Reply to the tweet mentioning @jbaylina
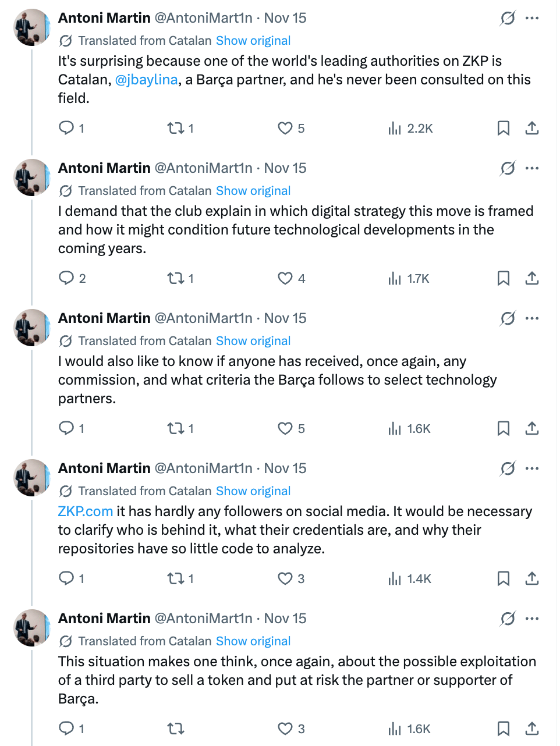This screenshot has height=746, width=560. click(x=67, y=128)
